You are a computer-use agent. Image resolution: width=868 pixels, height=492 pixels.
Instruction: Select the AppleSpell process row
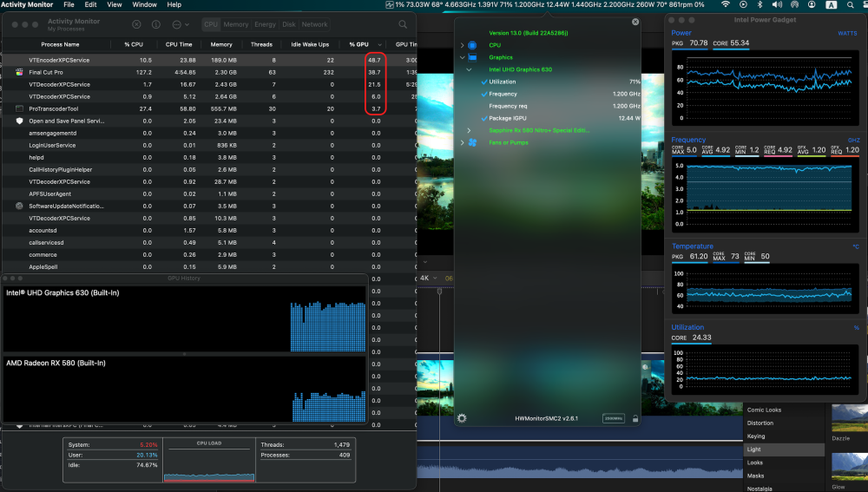(x=209, y=266)
